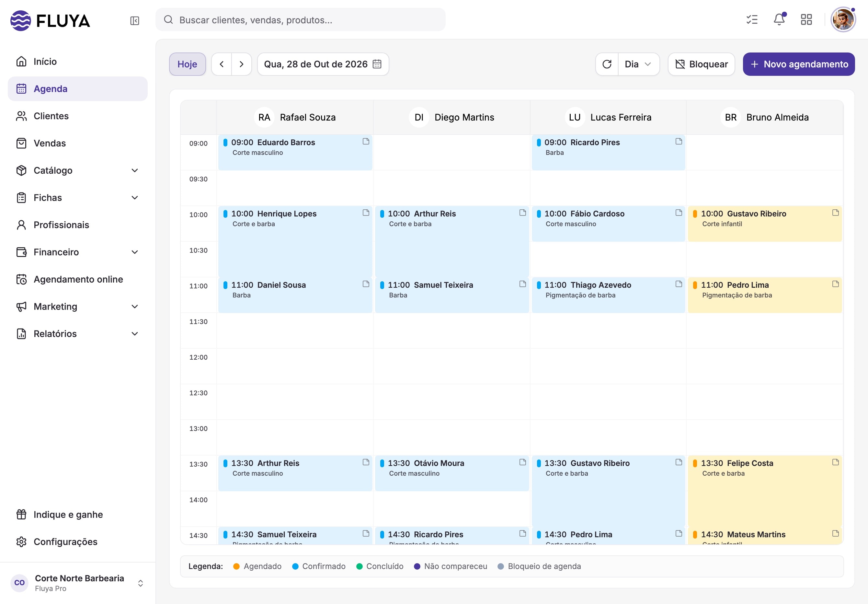Open the Dia view dropdown
This screenshot has width=868, height=604.
coord(638,64)
